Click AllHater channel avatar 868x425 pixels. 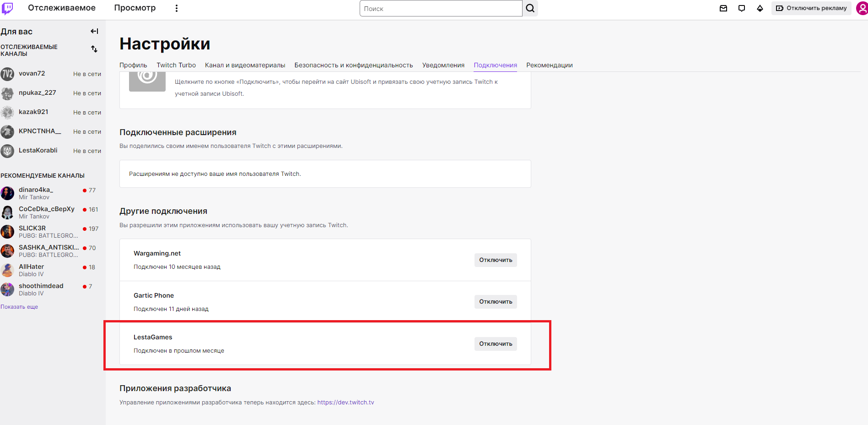pos(7,270)
